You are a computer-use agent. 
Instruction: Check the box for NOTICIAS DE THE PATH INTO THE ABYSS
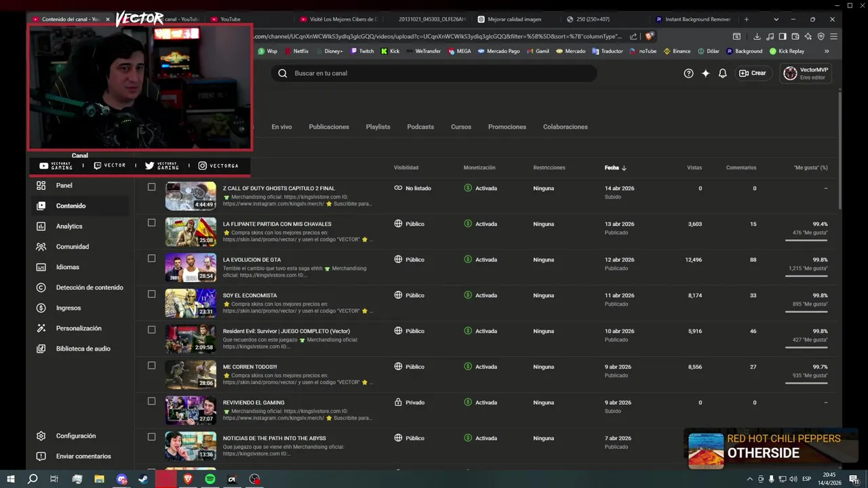click(151, 437)
